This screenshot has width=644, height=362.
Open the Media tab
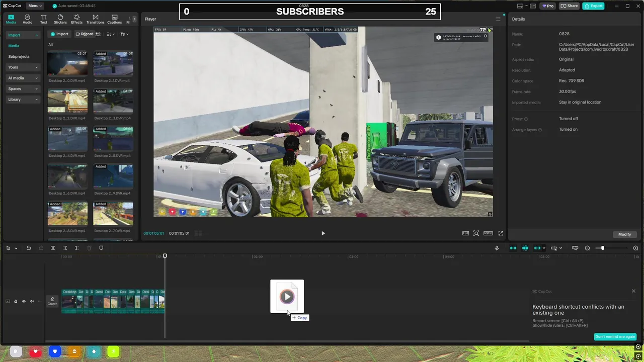point(11,19)
